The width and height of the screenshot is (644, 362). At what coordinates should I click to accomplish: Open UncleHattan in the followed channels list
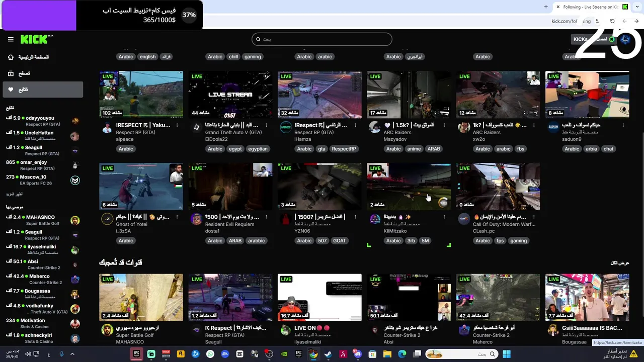click(x=43, y=136)
